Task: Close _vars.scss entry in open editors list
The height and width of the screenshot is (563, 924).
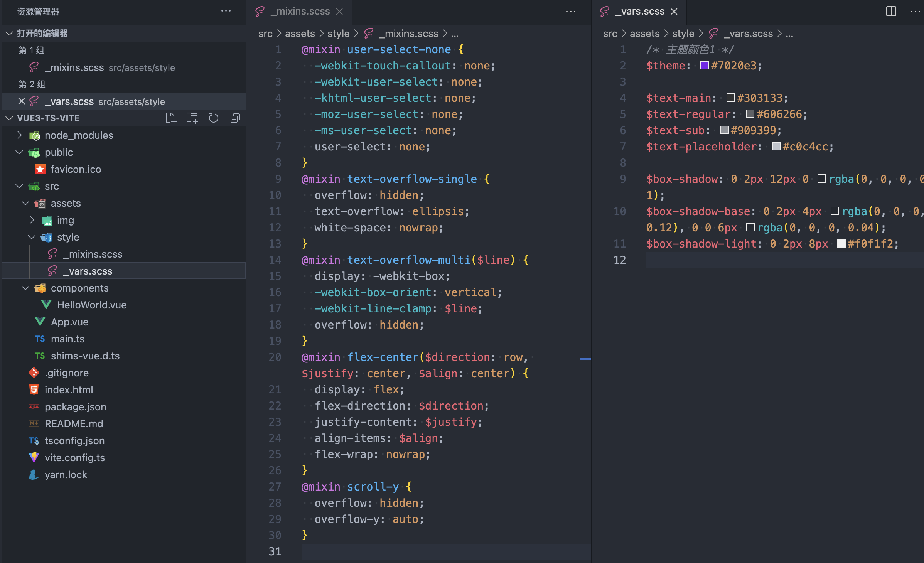Action: coord(22,101)
